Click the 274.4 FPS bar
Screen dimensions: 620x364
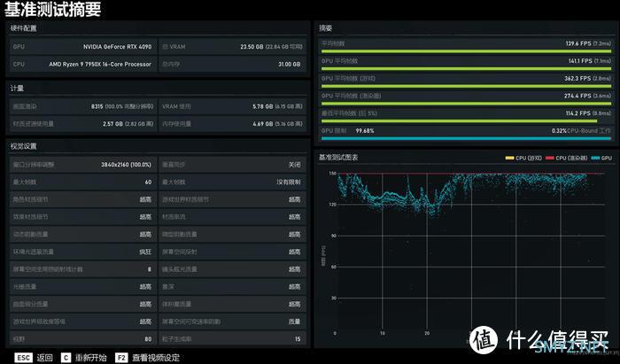pos(466,104)
